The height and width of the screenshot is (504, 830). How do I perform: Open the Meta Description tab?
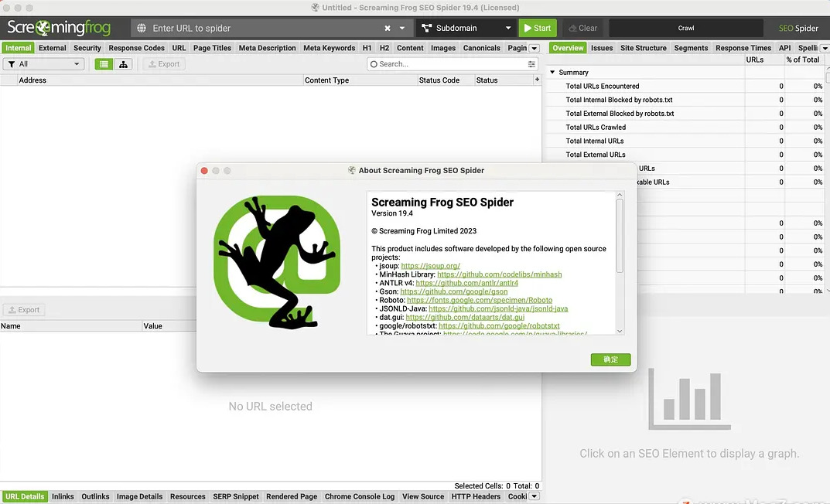[268, 48]
